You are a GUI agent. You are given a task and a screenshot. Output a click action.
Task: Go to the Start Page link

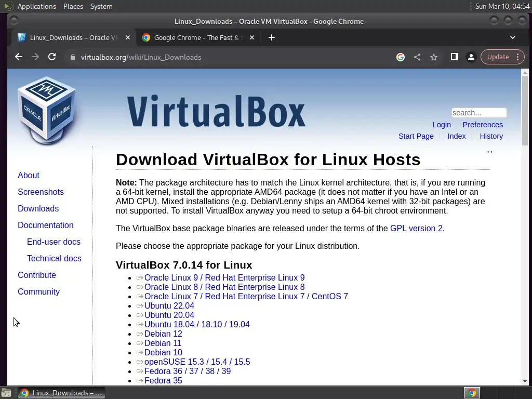click(x=416, y=136)
